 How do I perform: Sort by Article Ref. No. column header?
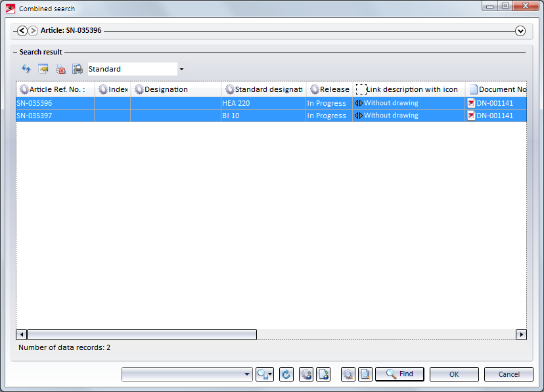pyautogui.click(x=55, y=89)
